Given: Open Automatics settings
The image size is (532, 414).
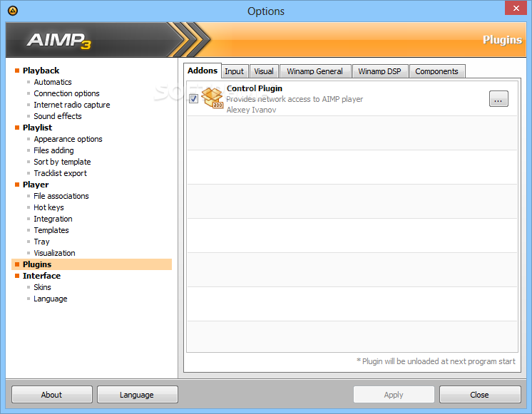Looking at the screenshot, I should pyautogui.click(x=53, y=82).
